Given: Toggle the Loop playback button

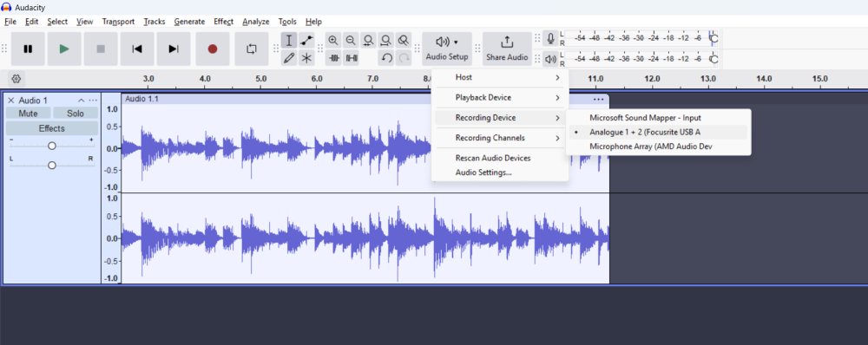Looking at the screenshot, I should [252, 49].
